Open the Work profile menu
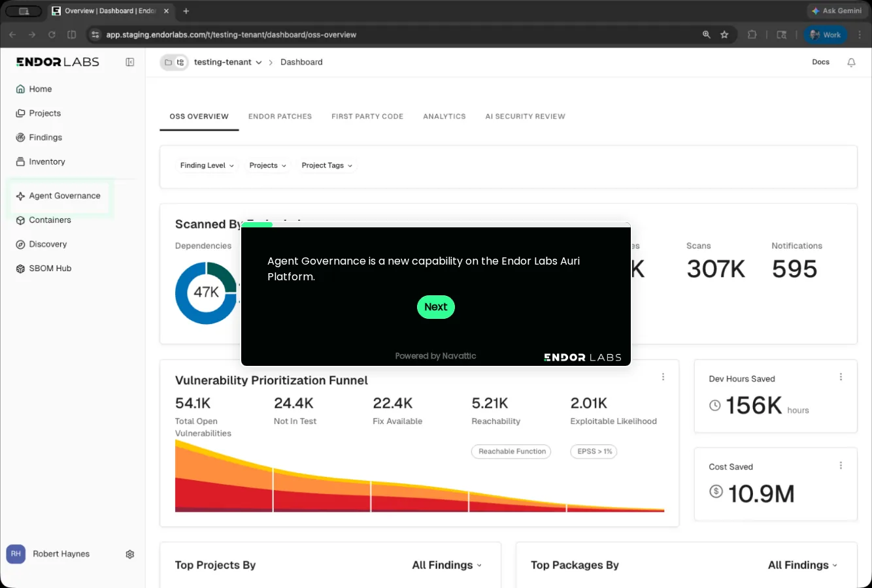 [826, 35]
